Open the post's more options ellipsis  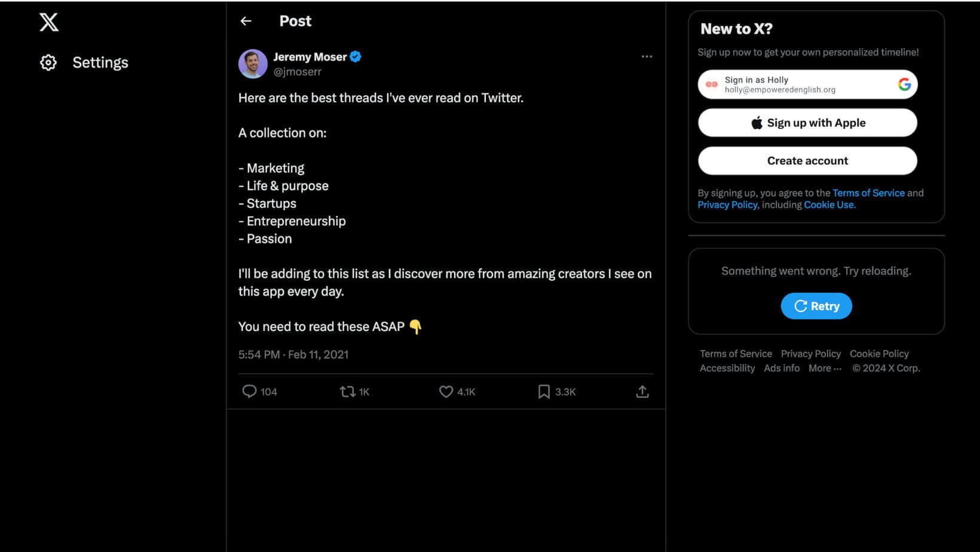[x=647, y=56]
